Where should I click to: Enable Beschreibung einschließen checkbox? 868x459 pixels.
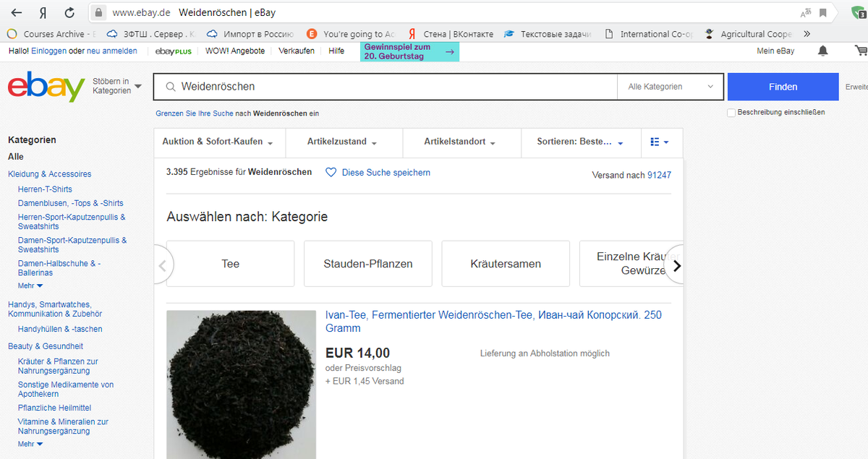point(731,113)
